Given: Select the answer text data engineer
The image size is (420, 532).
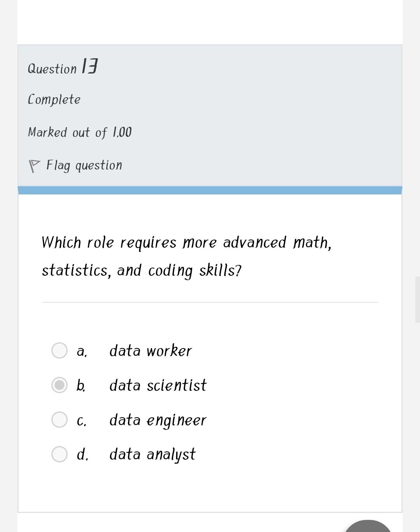Looking at the screenshot, I should [x=158, y=419].
